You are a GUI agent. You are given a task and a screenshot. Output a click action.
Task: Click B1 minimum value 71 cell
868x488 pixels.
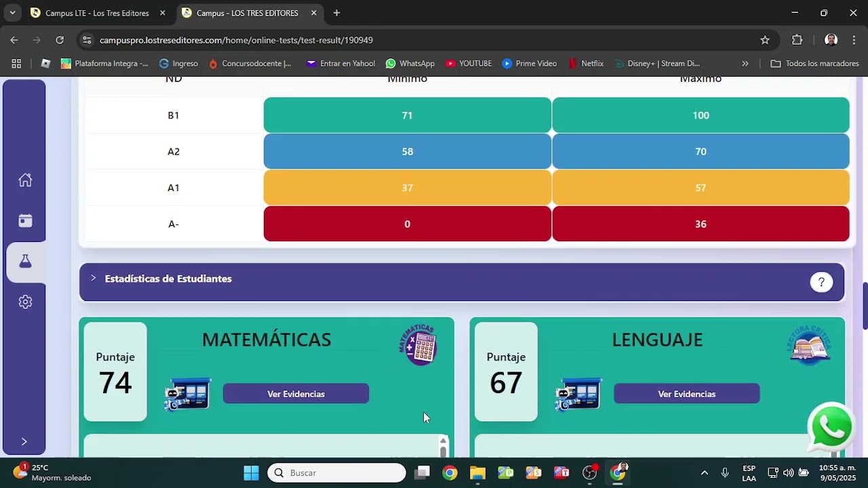[407, 115]
